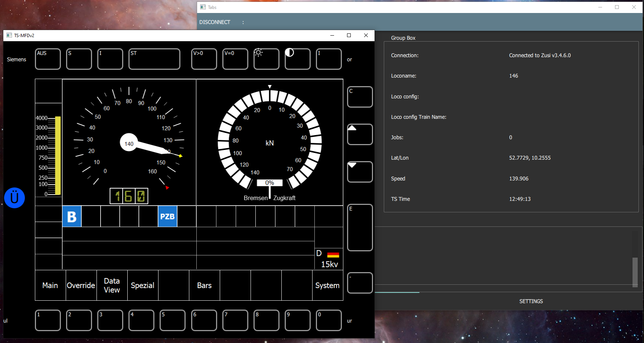Click the yellow voltage bar gauge
The height and width of the screenshot is (343, 644).
(58, 155)
